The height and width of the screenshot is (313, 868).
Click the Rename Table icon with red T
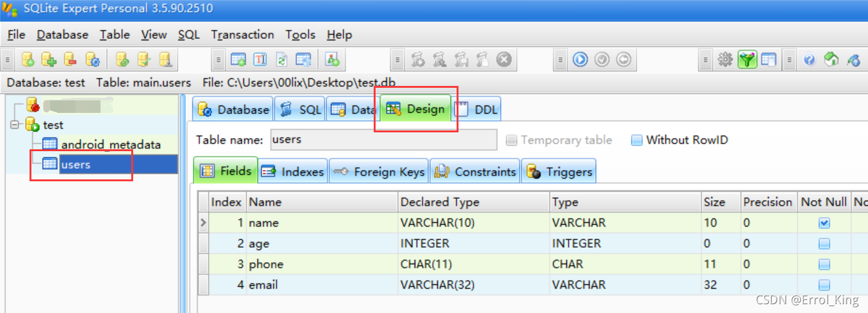[260, 60]
